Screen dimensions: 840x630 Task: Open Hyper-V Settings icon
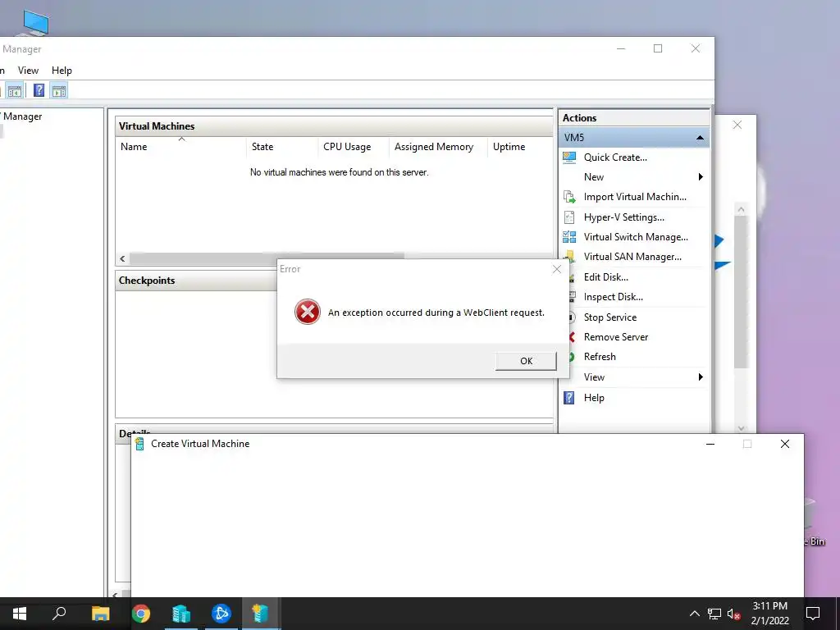(569, 217)
